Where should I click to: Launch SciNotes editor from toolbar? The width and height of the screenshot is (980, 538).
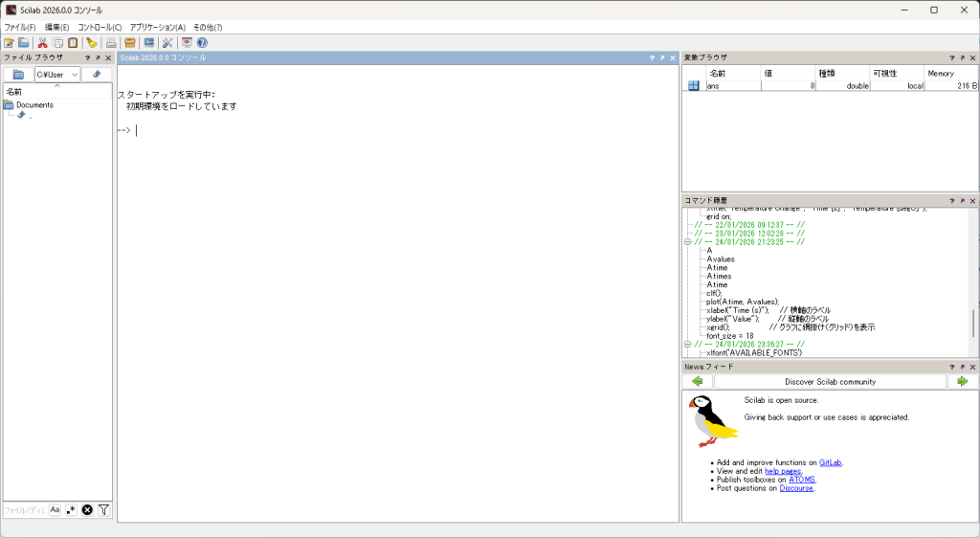[9, 43]
